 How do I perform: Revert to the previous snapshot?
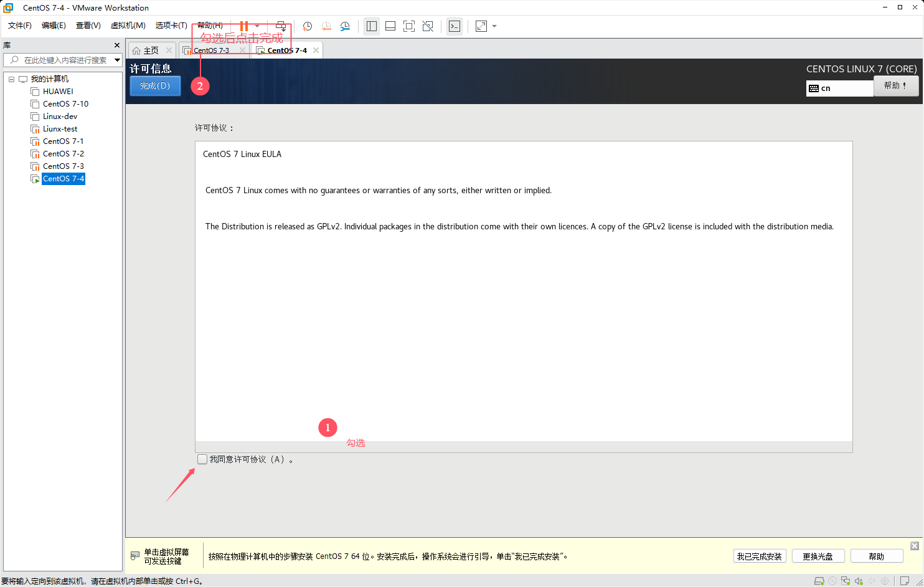(x=326, y=26)
